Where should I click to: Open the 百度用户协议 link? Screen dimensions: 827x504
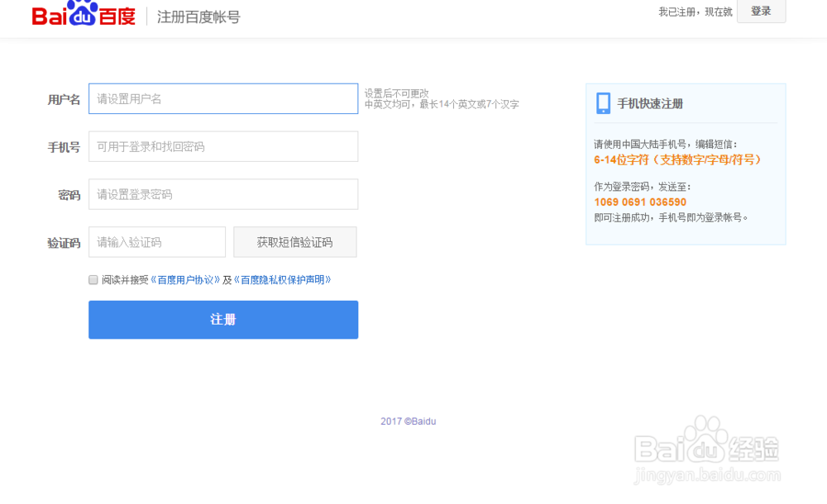point(185,280)
